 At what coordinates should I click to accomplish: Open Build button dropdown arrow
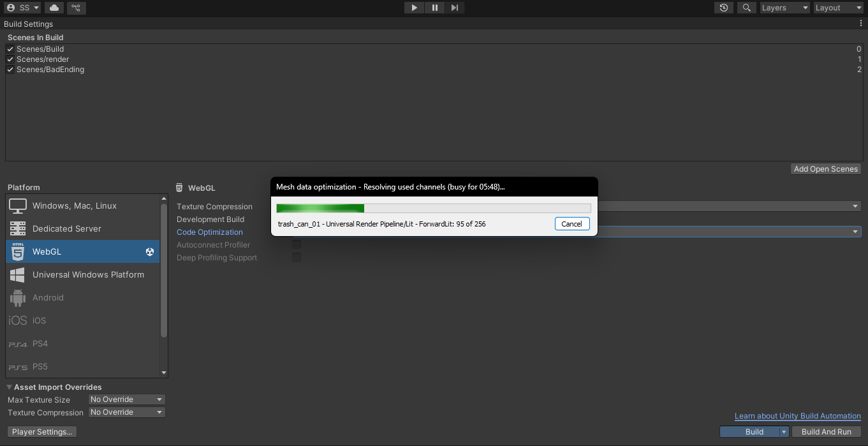point(784,432)
